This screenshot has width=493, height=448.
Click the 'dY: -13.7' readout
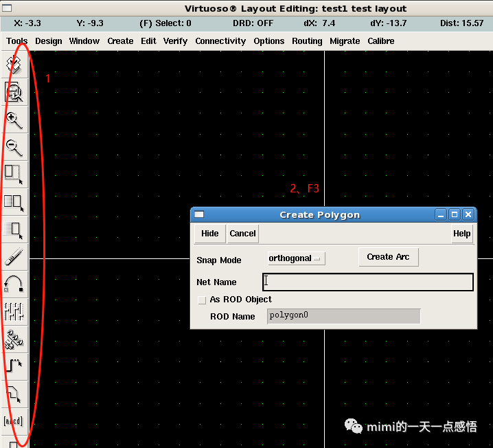389,23
